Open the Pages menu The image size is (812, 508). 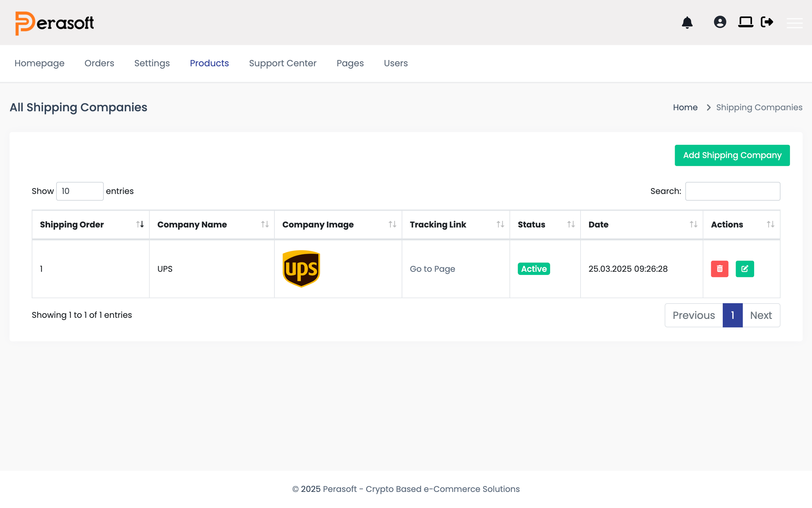(x=350, y=63)
